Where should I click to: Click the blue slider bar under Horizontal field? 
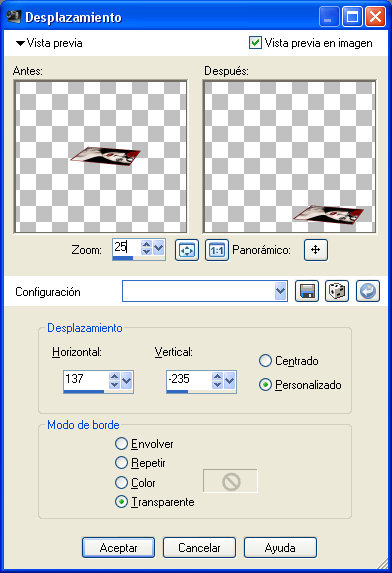pyautogui.click(x=84, y=391)
